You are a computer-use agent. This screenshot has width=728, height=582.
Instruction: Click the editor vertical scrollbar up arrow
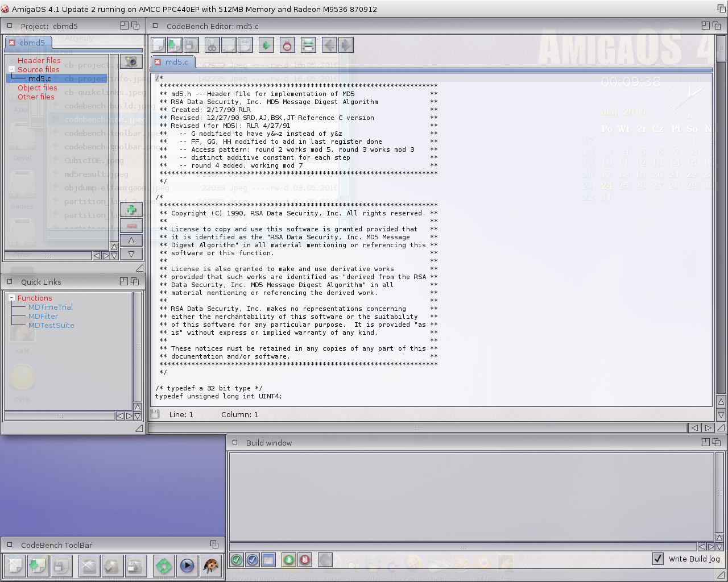pyautogui.click(x=721, y=401)
